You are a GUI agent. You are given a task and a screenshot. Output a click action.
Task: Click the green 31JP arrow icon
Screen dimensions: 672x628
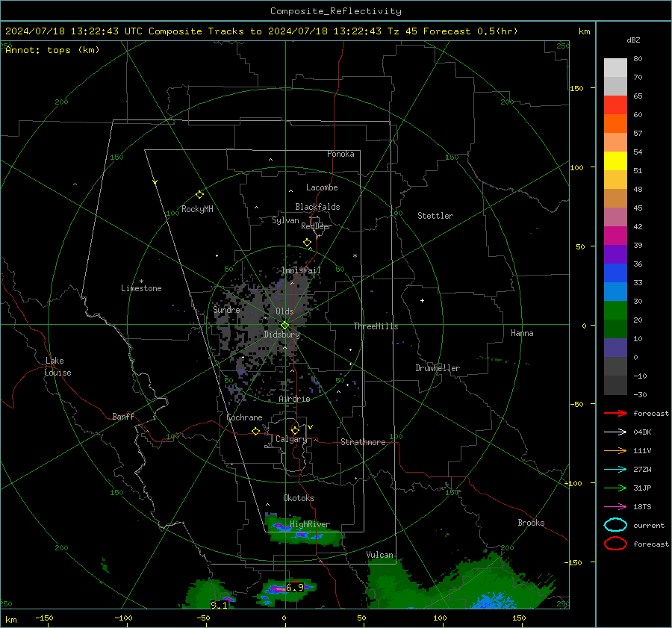[x=615, y=488]
